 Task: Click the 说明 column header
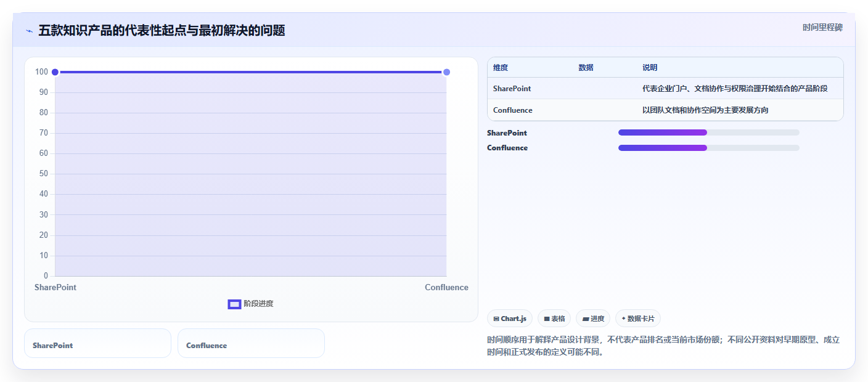(650, 68)
